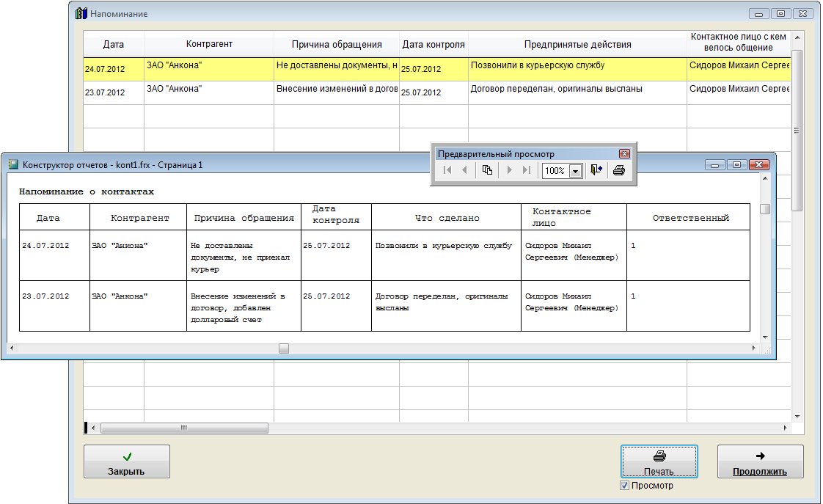Viewport: 823px width, 504px height.
Task: Maximize the Конструктор отчетов window
Action: (737, 165)
